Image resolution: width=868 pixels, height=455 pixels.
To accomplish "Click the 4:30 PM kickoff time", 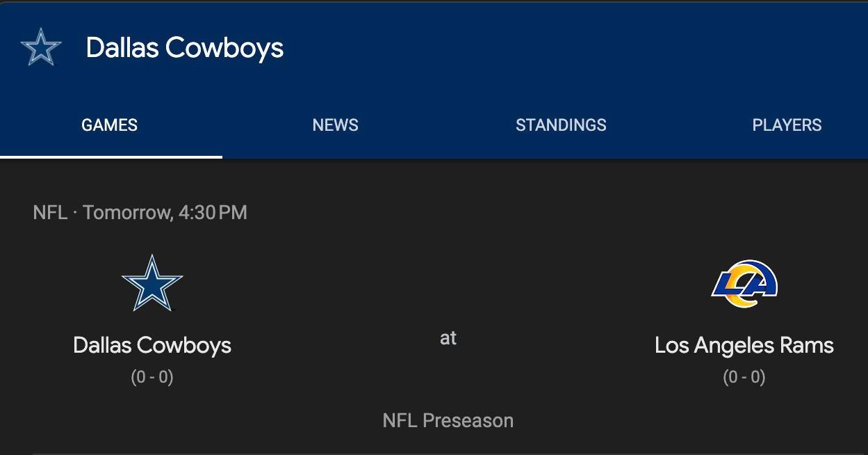I will click(x=213, y=212).
